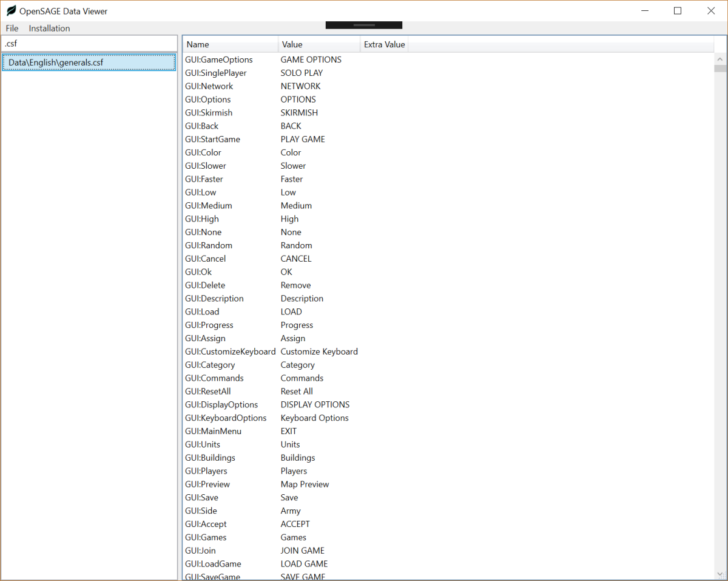Select the GUI:Commands row

(x=449, y=378)
